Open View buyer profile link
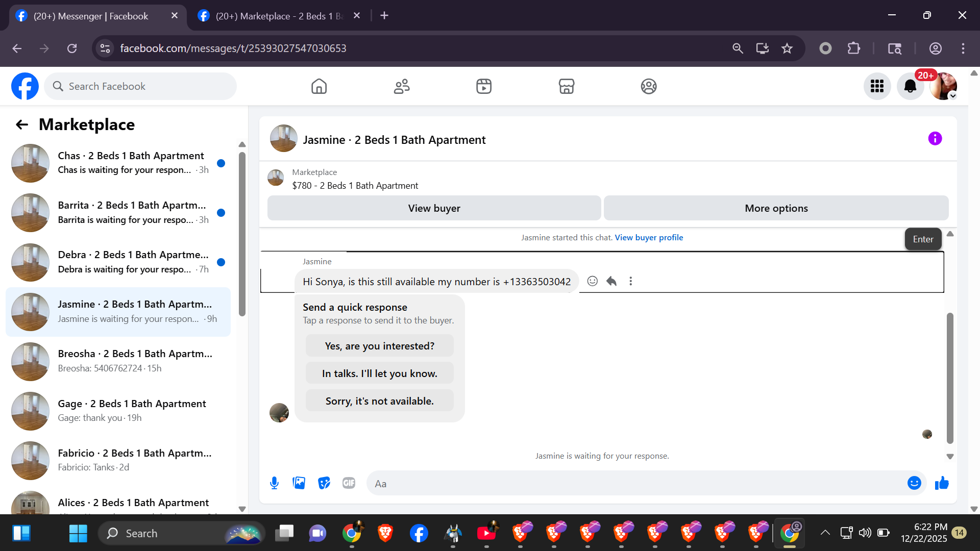The height and width of the screenshot is (551, 980). 649,238
